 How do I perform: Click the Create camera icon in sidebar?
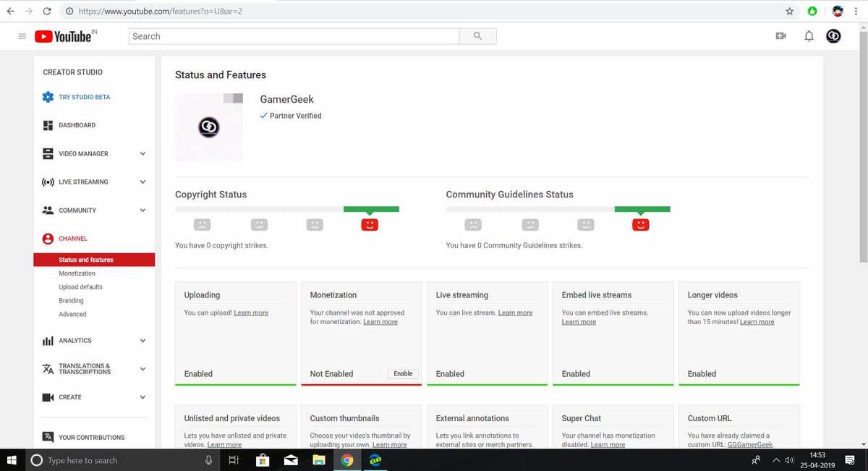pos(48,397)
